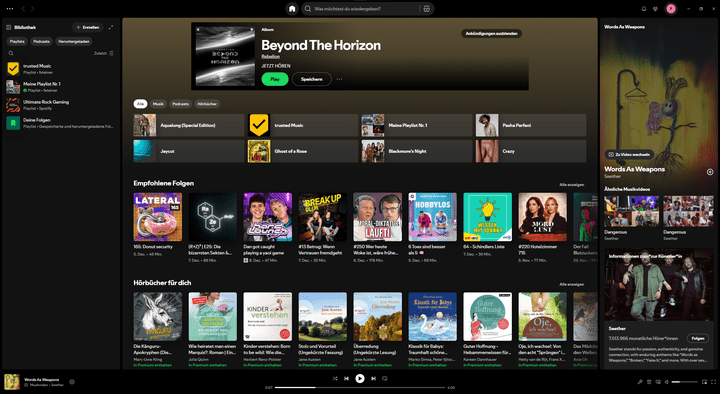This screenshot has width=720, height=394.
Task: Open Meine Playlist Nr. 1 in the library
Action: pyautogui.click(x=61, y=87)
